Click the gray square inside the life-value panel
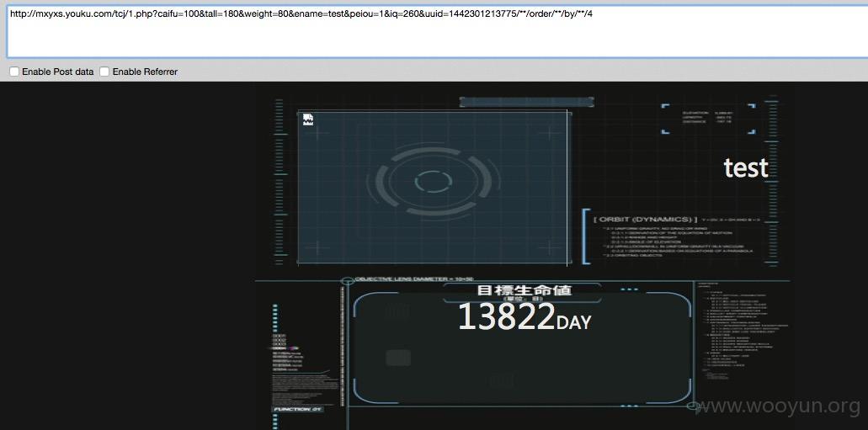 tap(398, 358)
